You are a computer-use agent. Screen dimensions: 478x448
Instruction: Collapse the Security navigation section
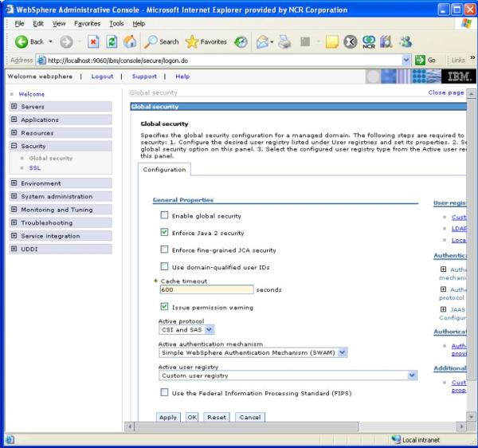pos(14,146)
